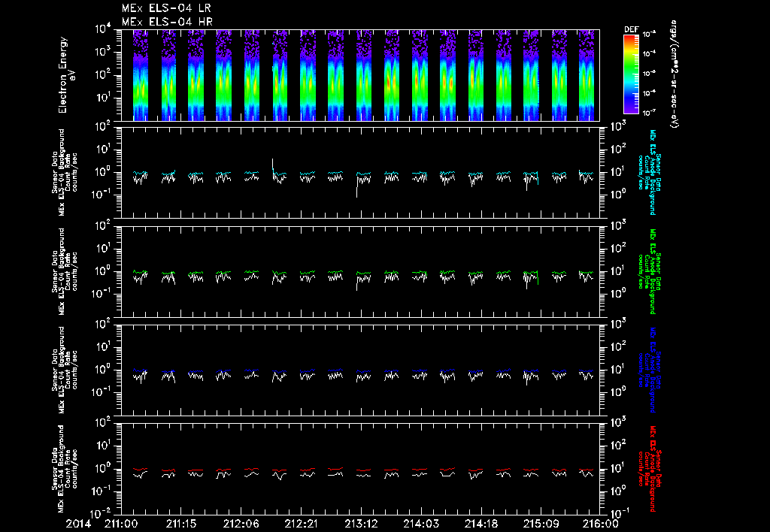Click the electron energy spectrogram panel
Screen dimensions: 770x532
[360, 75]
